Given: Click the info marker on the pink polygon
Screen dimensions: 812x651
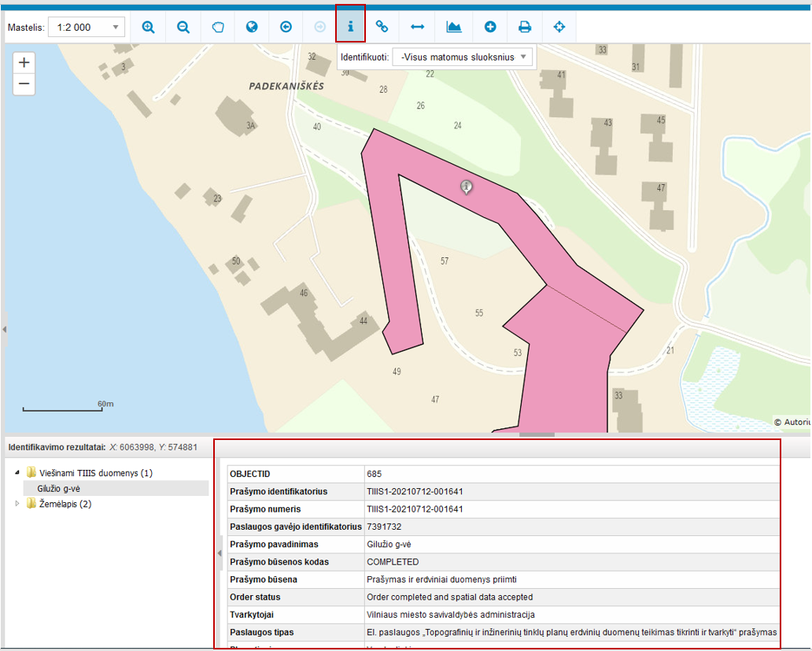Looking at the screenshot, I should (467, 187).
